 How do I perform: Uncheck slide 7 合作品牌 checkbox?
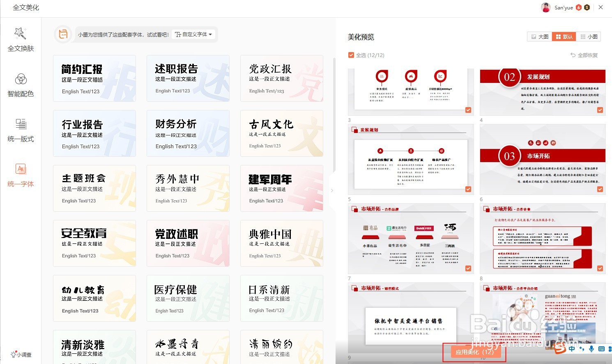click(x=468, y=268)
